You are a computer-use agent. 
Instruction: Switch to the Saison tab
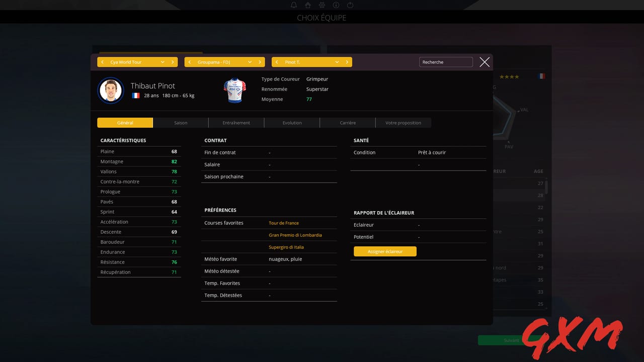[181, 122]
